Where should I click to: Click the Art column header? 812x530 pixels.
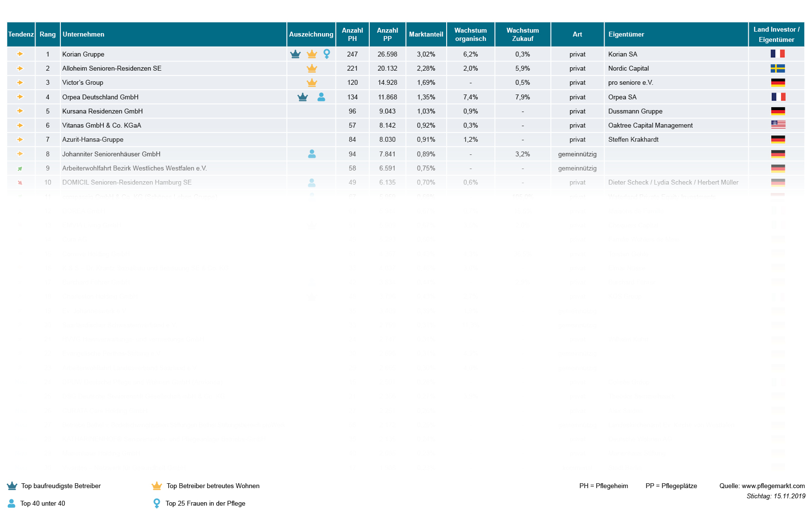(578, 34)
